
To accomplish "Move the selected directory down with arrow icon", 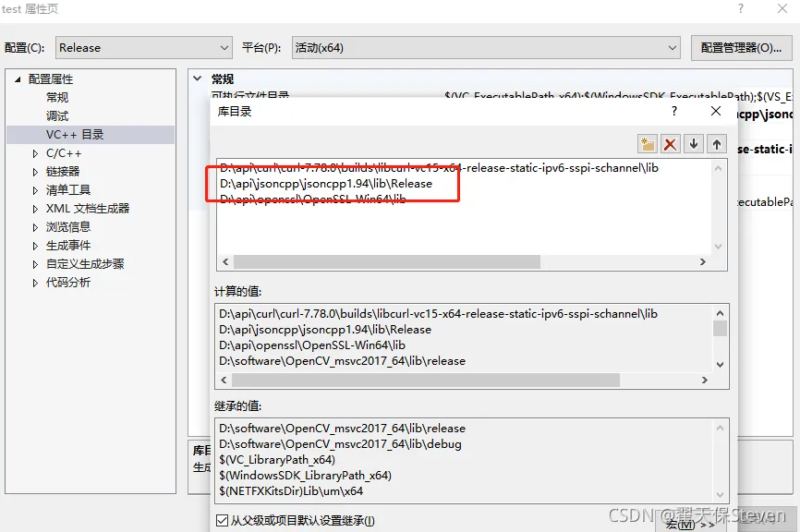I will coord(693,144).
